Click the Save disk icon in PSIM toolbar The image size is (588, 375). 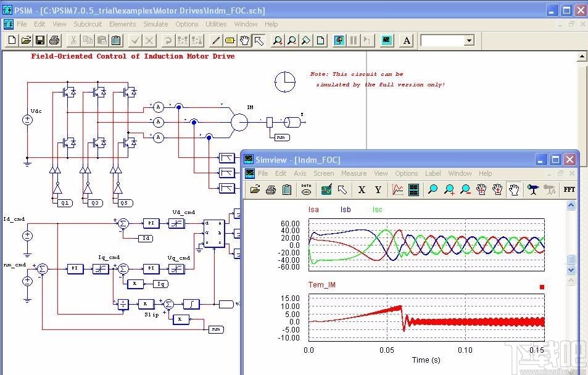pyautogui.click(x=39, y=41)
